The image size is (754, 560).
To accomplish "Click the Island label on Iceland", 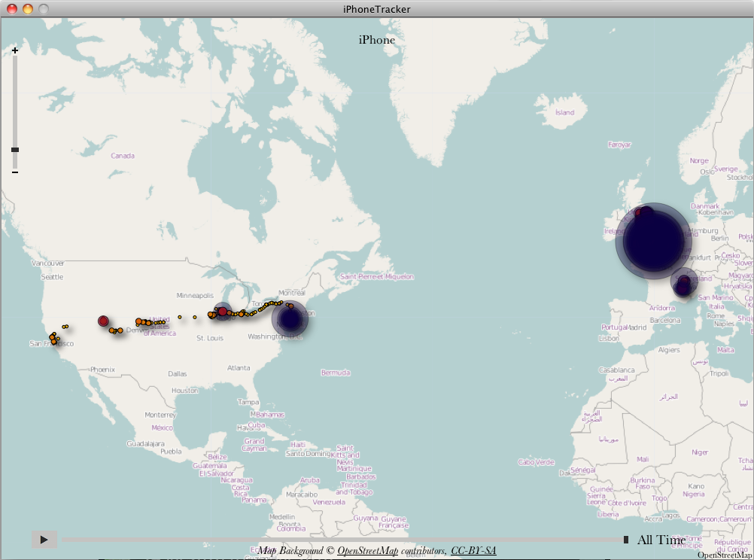I will pos(564,113).
